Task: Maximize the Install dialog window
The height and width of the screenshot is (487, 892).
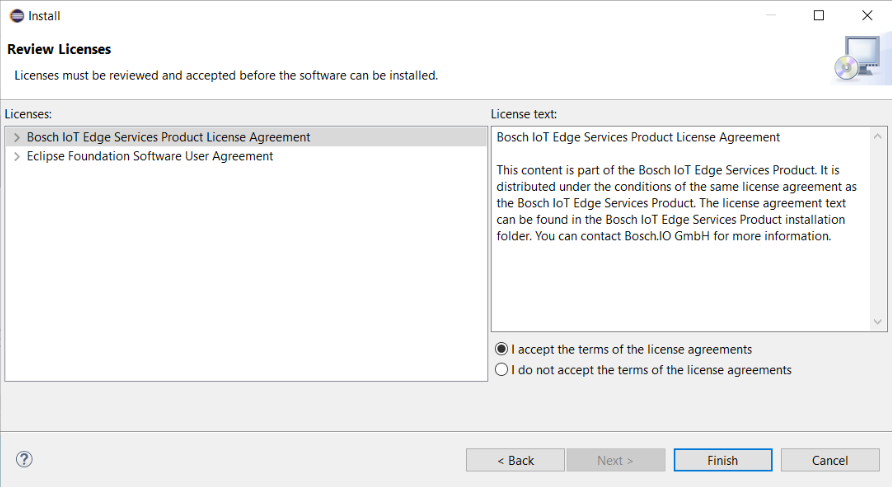Action: tap(819, 15)
